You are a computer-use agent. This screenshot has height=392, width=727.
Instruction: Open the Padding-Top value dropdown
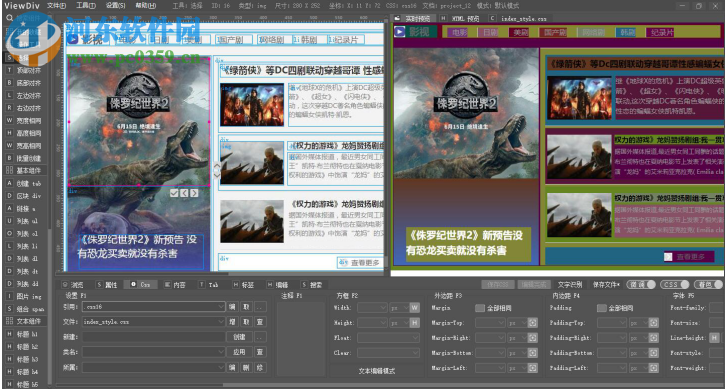(x=612, y=323)
